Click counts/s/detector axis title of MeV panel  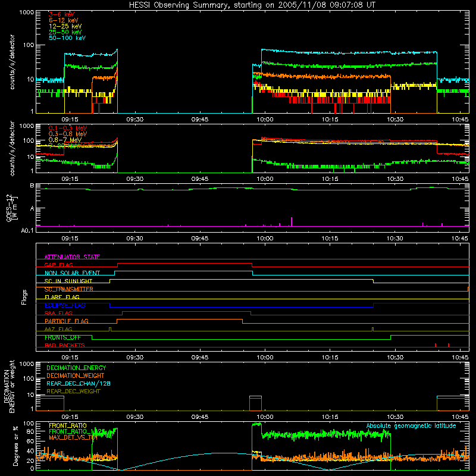tap(12, 148)
